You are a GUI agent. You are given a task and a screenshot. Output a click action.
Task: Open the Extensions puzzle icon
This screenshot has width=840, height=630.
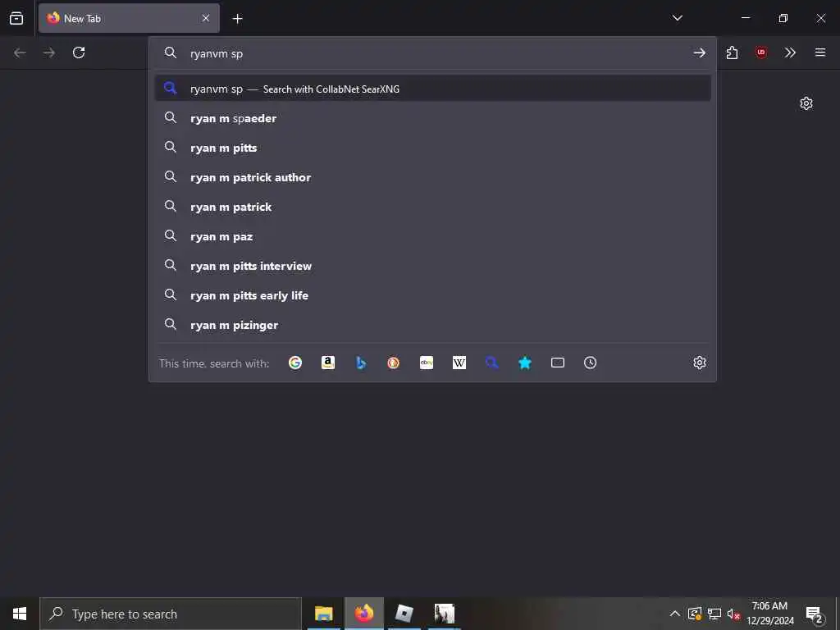tap(733, 52)
